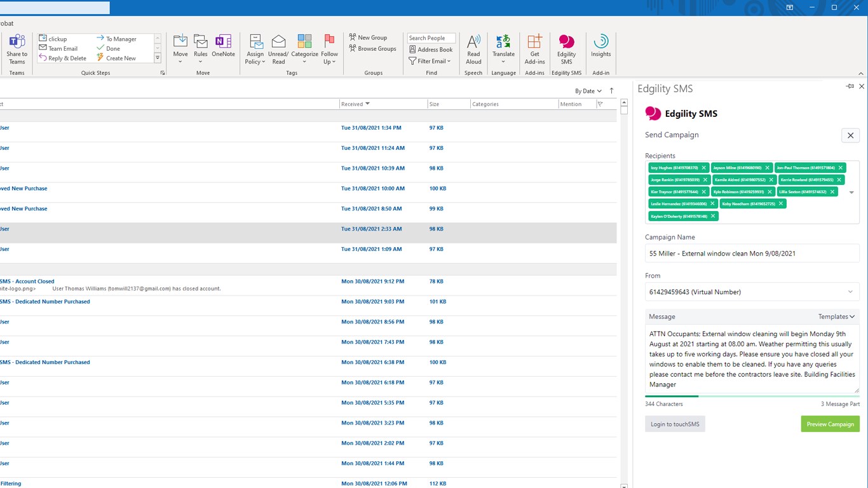Expand the From number dropdown
Image resolution: width=868 pixels, height=488 pixels.
pyautogui.click(x=850, y=292)
